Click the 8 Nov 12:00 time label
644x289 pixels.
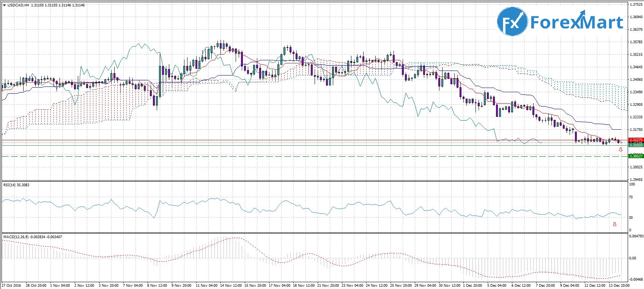(x=157, y=286)
